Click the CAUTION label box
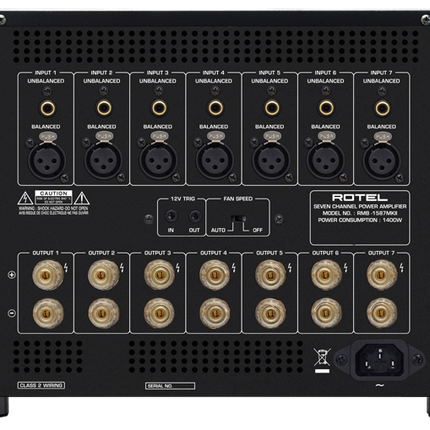Viewport: 430px width, 430px height. pos(54,197)
